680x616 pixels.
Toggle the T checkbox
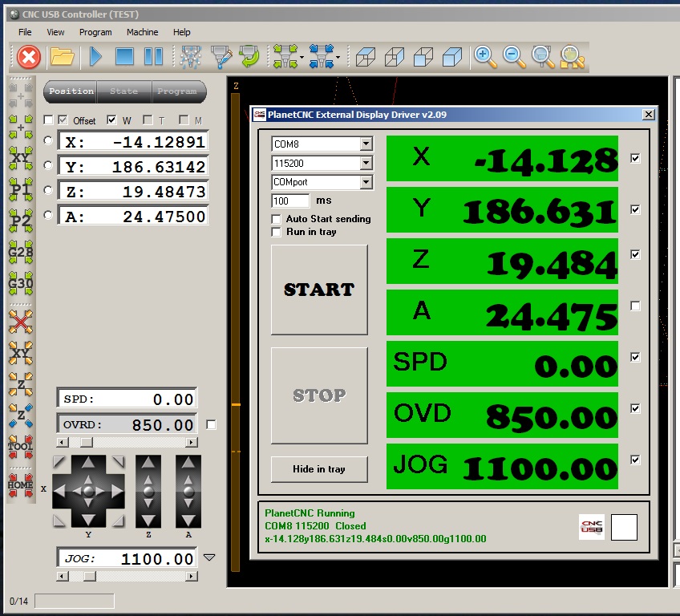pyautogui.click(x=148, y=120)
